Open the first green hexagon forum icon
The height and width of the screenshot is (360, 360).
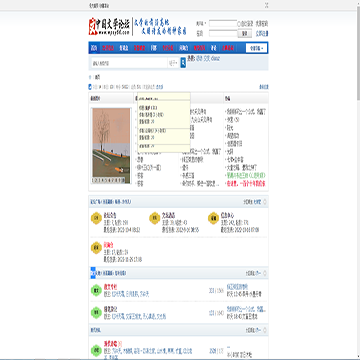(96, 290)
